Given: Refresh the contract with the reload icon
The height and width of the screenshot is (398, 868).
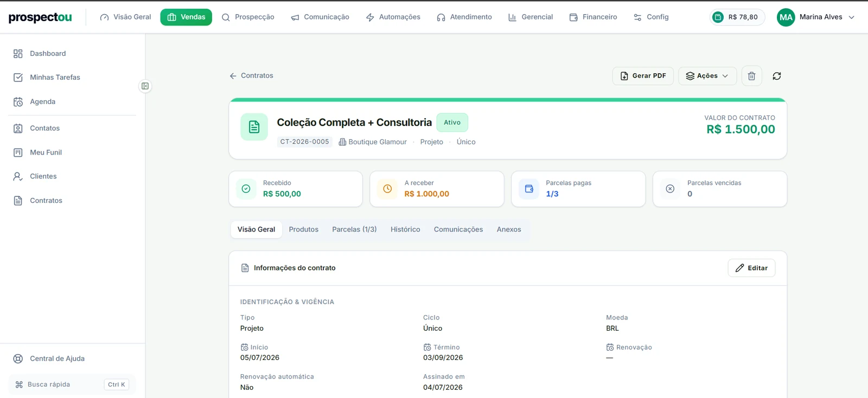Looking at the screenshot, I should pyautogui.click(x=777, y=76).
